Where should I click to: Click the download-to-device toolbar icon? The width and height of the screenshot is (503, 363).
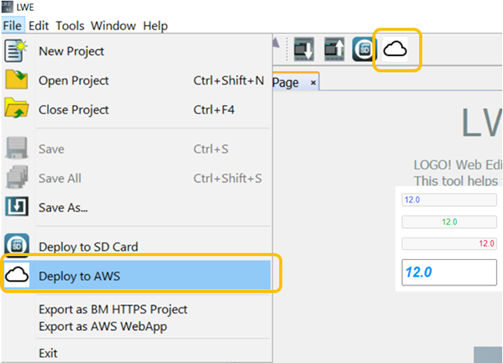tap(304, 49)
